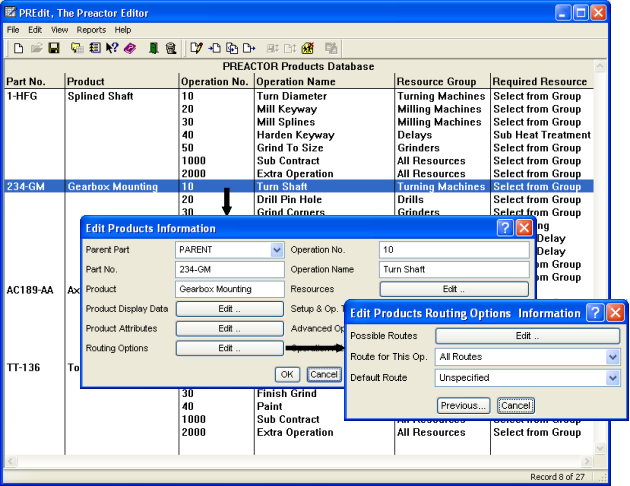Image resolution: width=630 pixels, height=486 pixels.
Task: Click the Operation Name column header
Action: point(296,82)
